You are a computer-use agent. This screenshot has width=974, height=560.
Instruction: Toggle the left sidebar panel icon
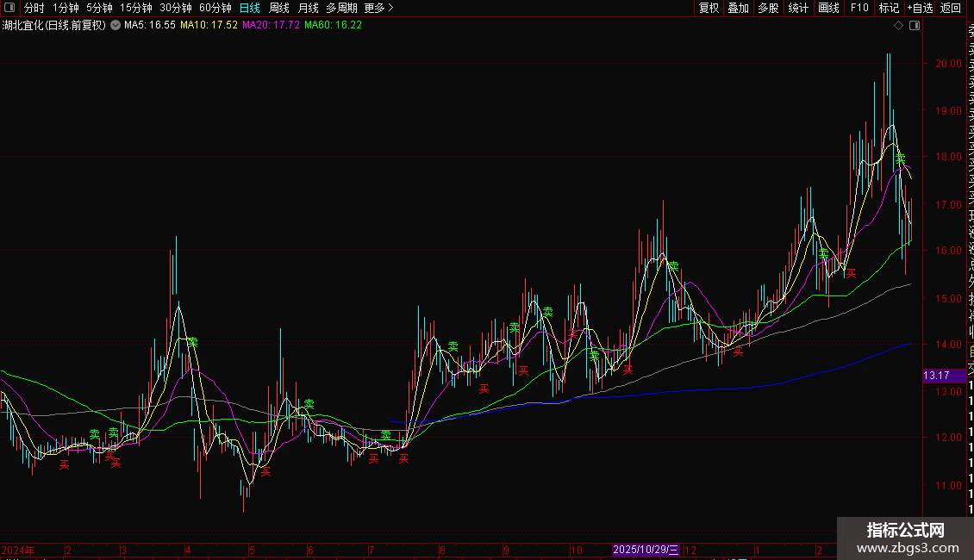tap(9, 8)
